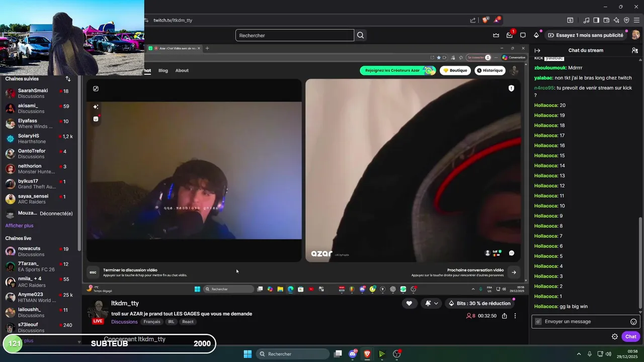Open Discord from the Windows taskbar
This screenshot has height=362, width=644.
tap(353, 354)
